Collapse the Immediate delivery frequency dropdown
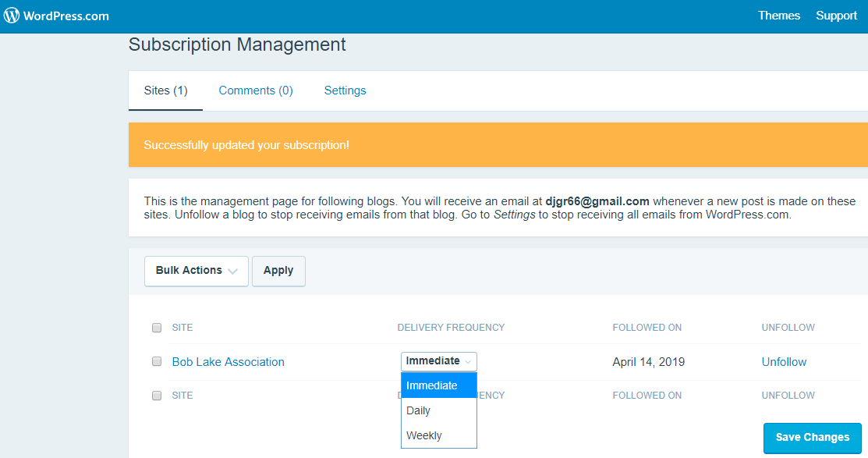This screenshot has height=458, width=868. point(438,361)
